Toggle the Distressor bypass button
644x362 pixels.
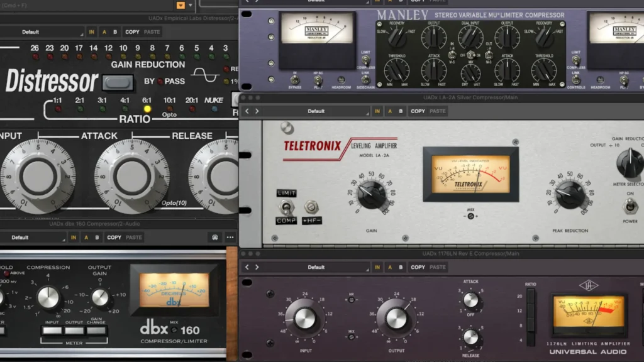[x=118, y=82]
